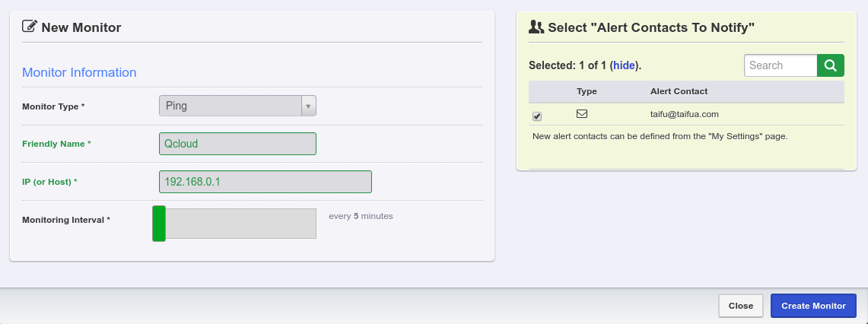
Task: Toggle the taifu@taifua.com contact checkbox
Action: tap(537, 116)
